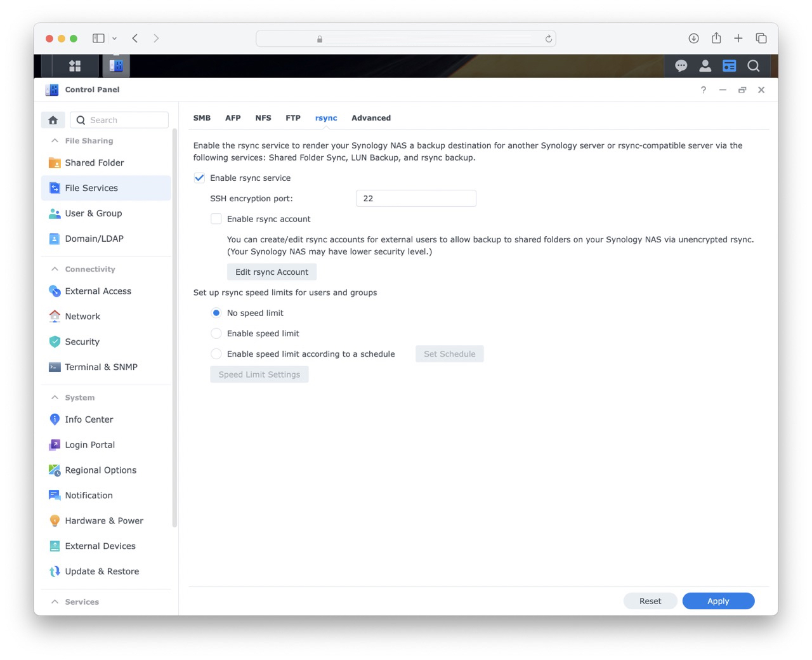
Task: Select the File Services sidebar icon
Action: click(x=54, y=188)
